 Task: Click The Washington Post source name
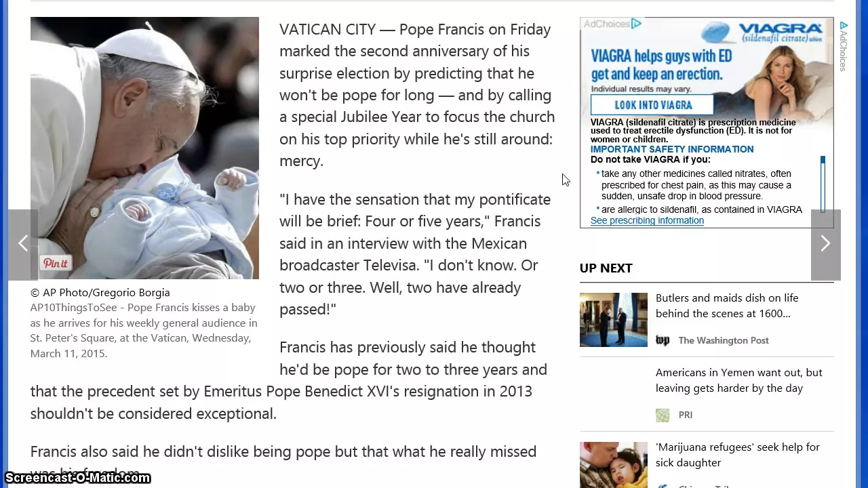[724, 340]
